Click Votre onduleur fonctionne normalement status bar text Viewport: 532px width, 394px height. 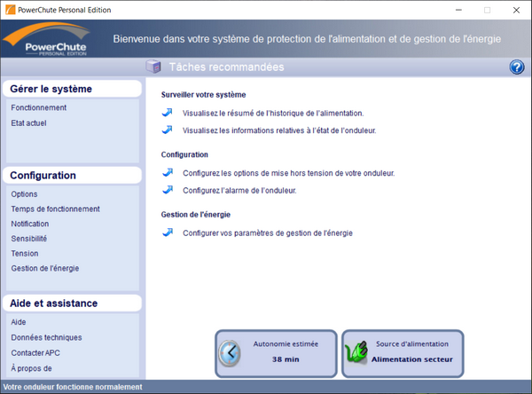point(73,387)
